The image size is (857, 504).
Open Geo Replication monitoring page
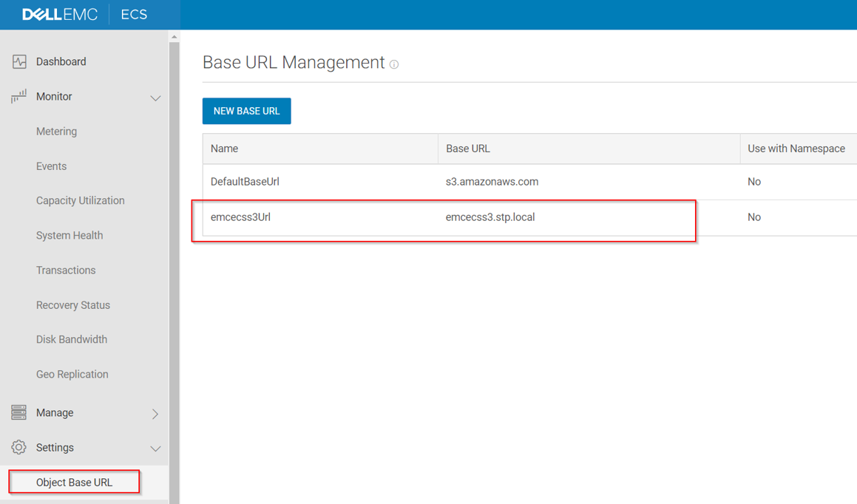[72, 375]
